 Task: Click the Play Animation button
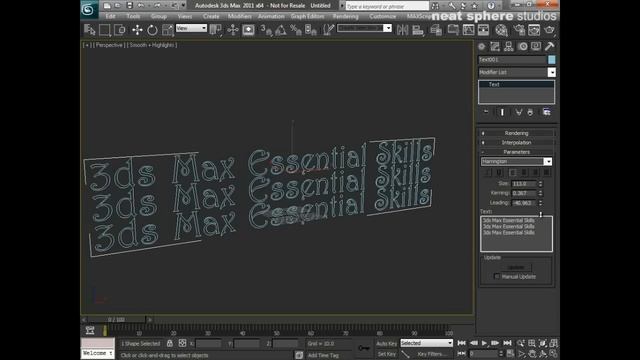pyautogui.click(x=484, y=343)
